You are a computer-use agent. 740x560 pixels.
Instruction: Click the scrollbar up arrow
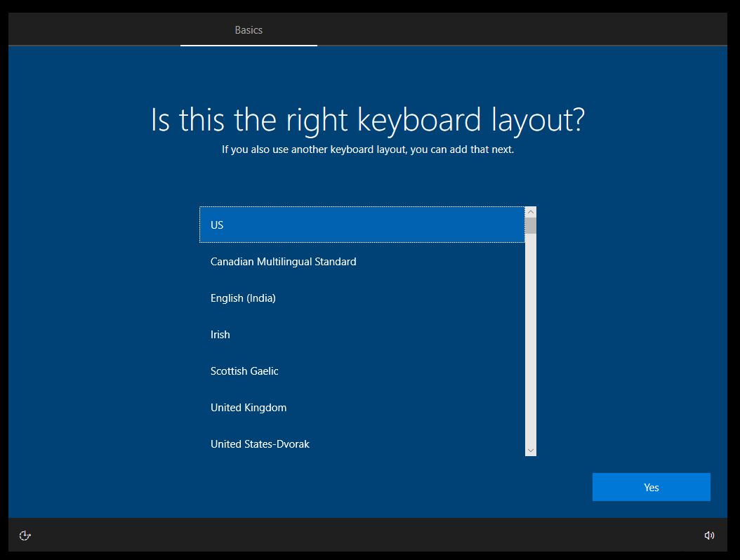pos(531,212)
